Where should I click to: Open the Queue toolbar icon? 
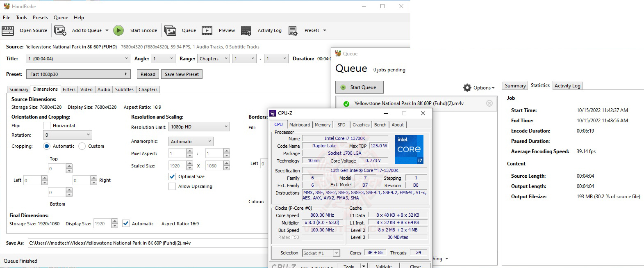coord(170,31)
